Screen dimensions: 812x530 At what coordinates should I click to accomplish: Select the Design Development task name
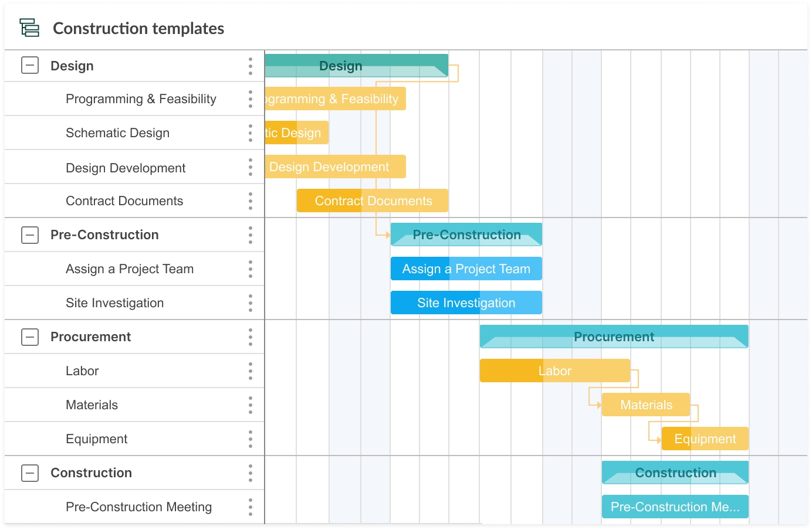point(126,168)
